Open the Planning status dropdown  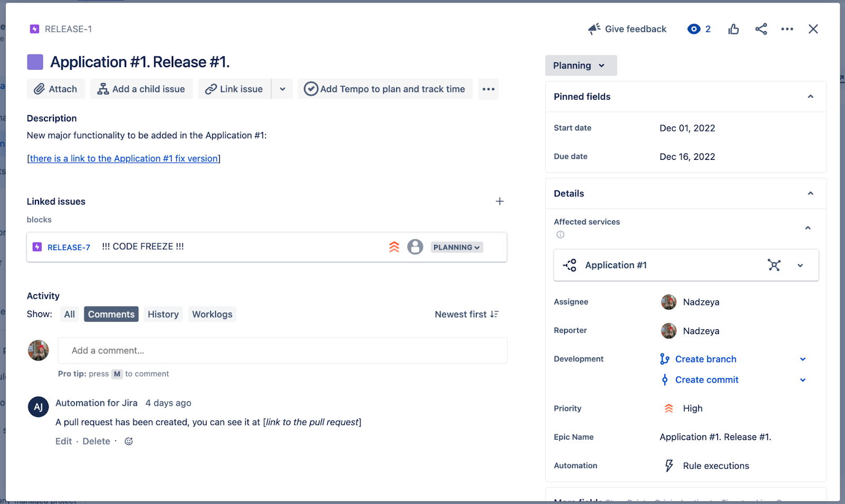580,65
